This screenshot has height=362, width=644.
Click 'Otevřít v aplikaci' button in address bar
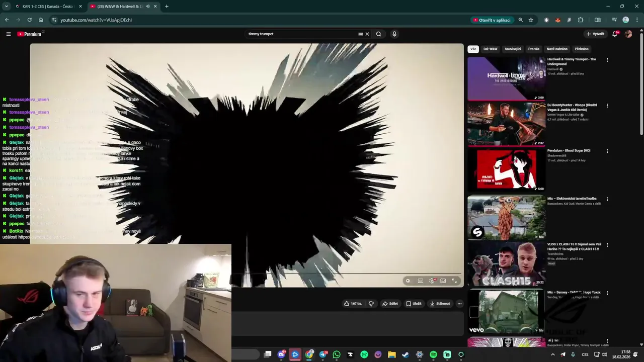point(492,20)
